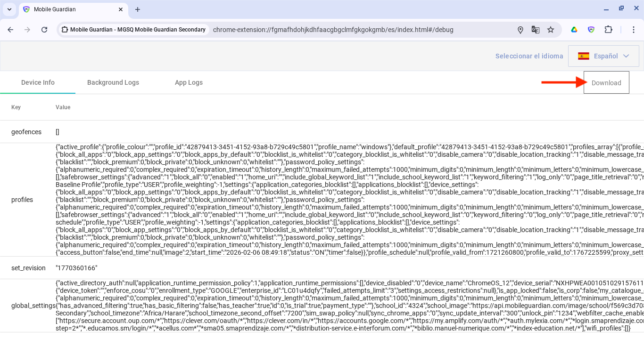Close the Mobile Guardian browser tab
644x339 pixels.
click(121, 9)
